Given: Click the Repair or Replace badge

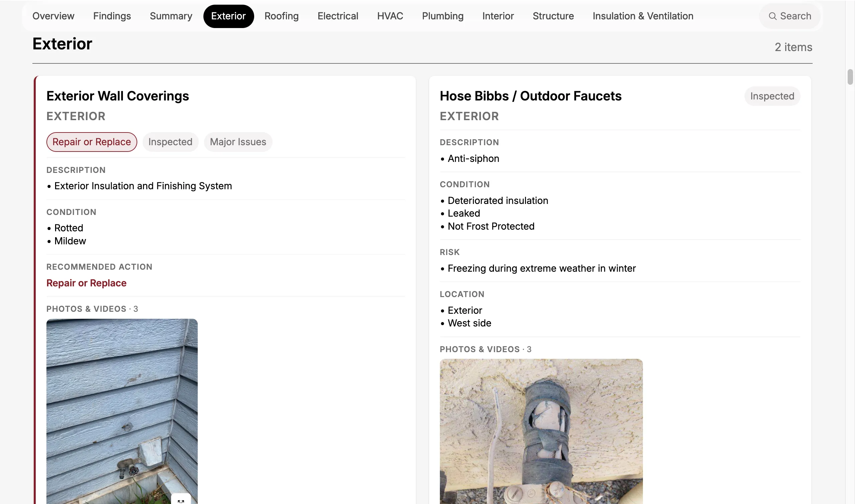Looking at the screenshot, I should 92,142.
